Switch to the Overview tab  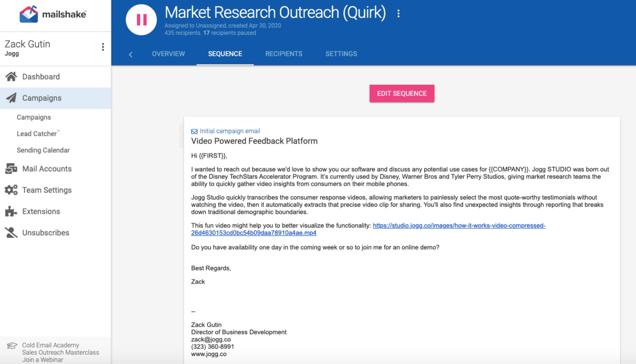[168, 54]
